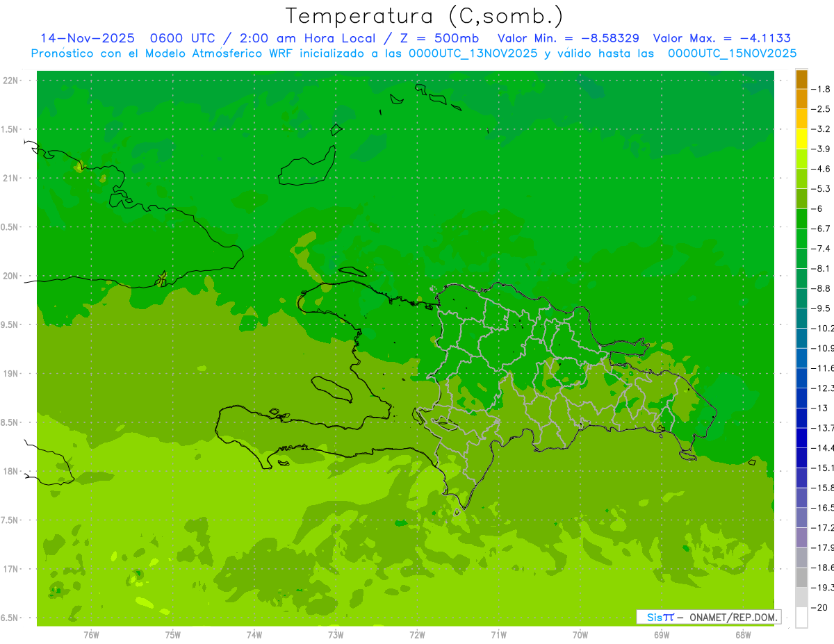This screenshot has width=834, height=644.
Task: Click the 'Valor Max. = -4.1133' text
Action: click(x=722, y=38)
